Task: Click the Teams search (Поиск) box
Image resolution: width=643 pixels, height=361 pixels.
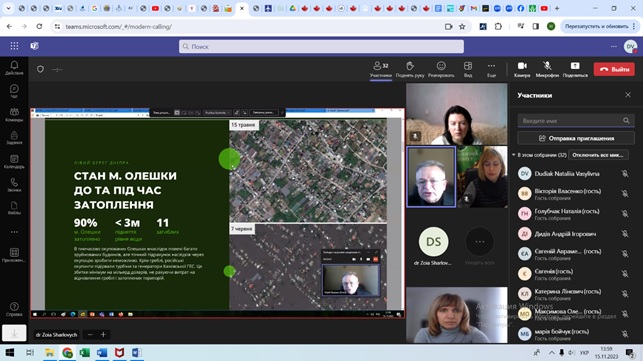Action: [x=321, y=46]
